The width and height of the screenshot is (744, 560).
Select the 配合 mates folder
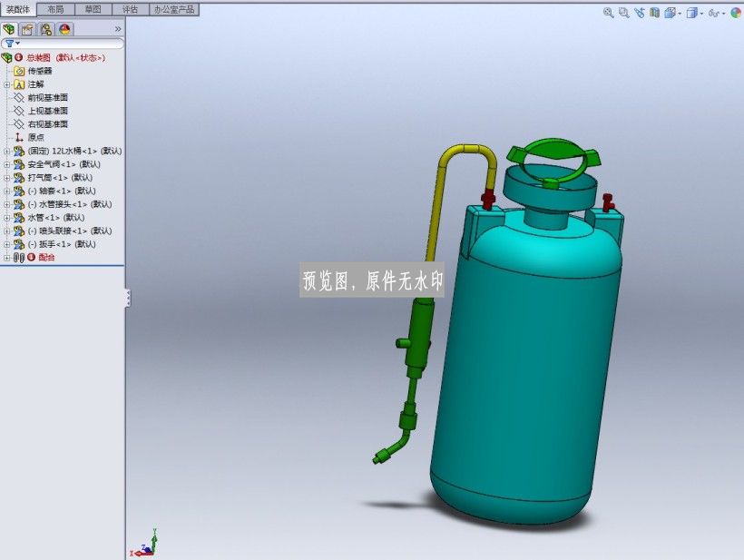click(46, 257)
